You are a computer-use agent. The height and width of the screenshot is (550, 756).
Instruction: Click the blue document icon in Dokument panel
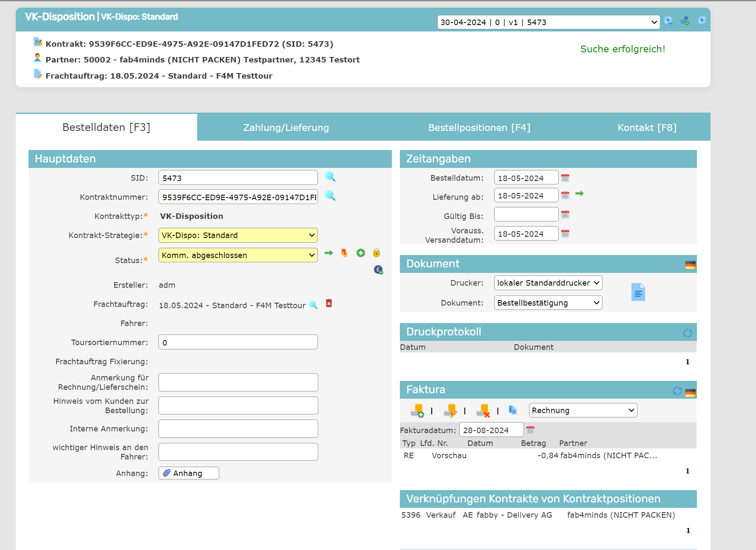[x=638, y=292]
